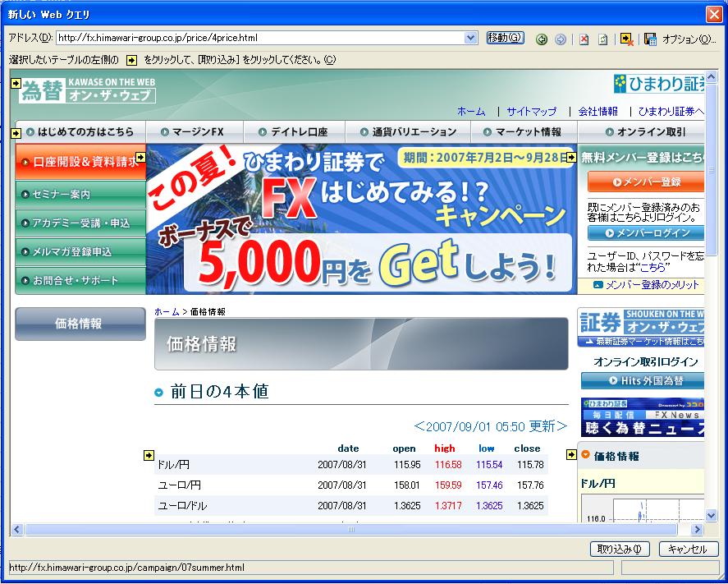The width and height of the screenshot is (728, 584).
Task: Click the ドル/円 row label in table
Action: coord(174,465)
